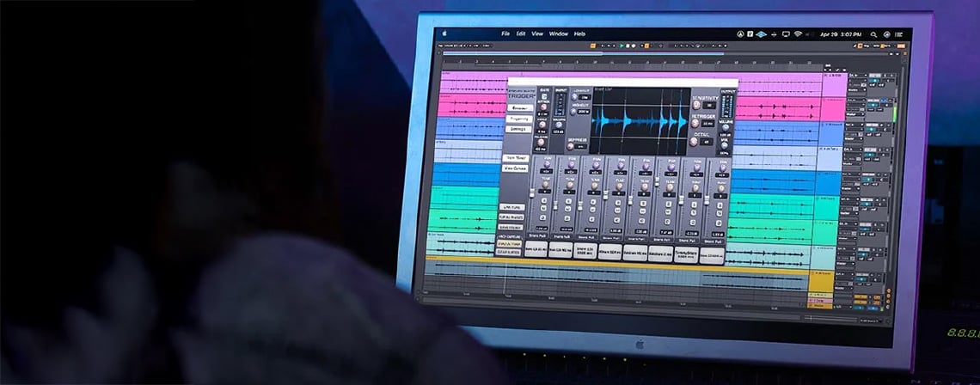
Task: Open the blue third track's Ext. In dropdown
Action: [854, 125]
